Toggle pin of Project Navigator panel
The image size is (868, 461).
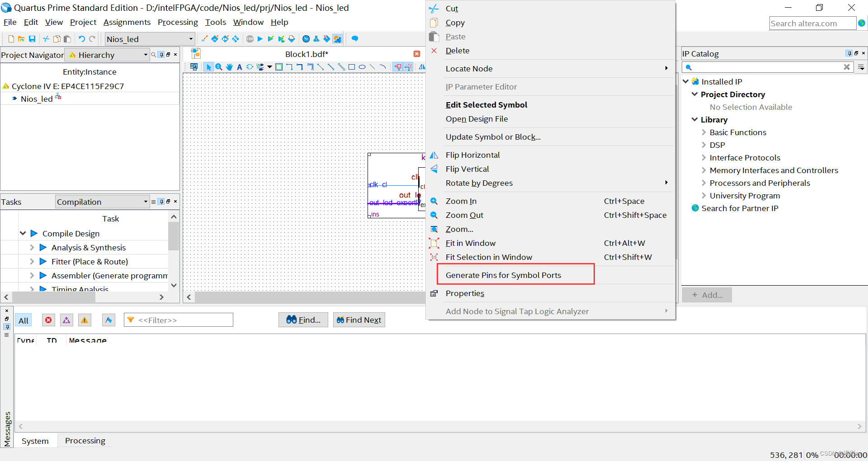[x=161, y=55]
